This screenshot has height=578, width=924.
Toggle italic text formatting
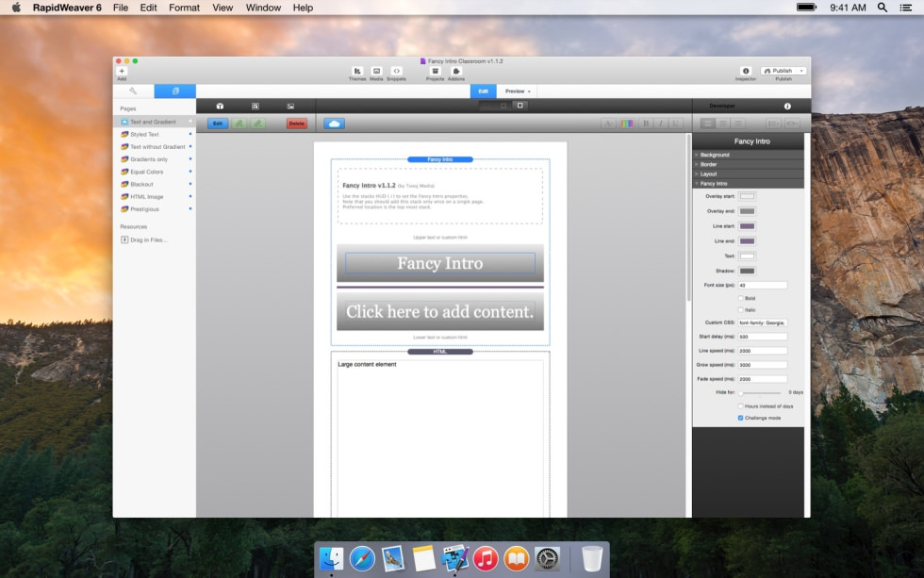coord(661,124)
